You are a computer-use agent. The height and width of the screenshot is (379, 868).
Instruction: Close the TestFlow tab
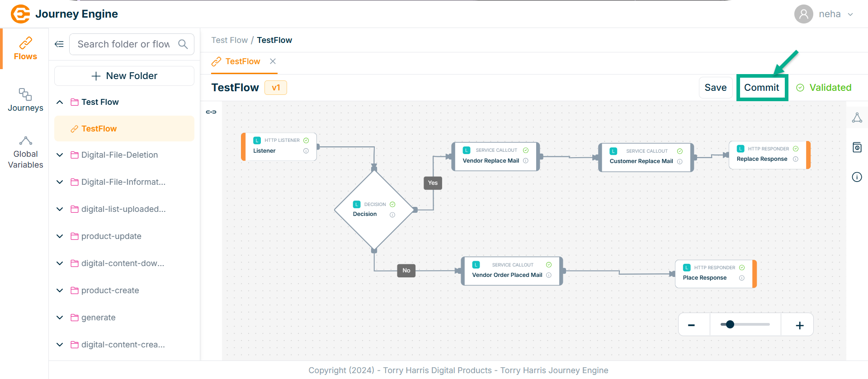point(273,61)
